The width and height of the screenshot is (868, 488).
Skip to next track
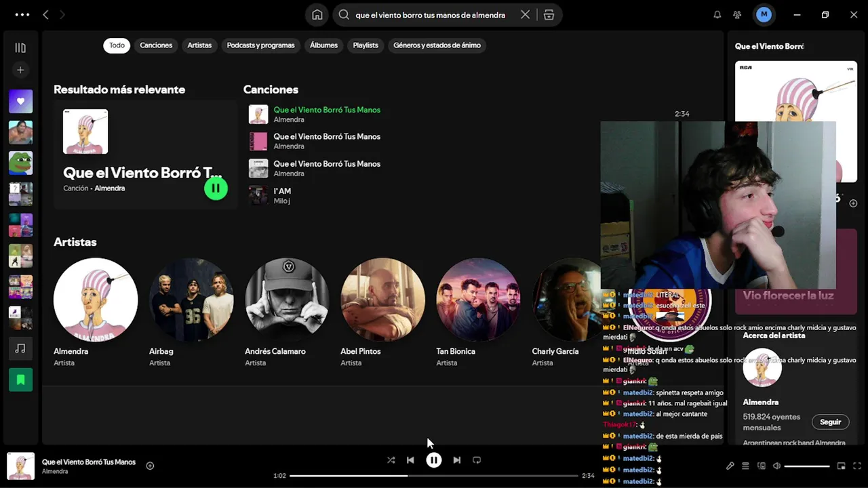(457, 460)
